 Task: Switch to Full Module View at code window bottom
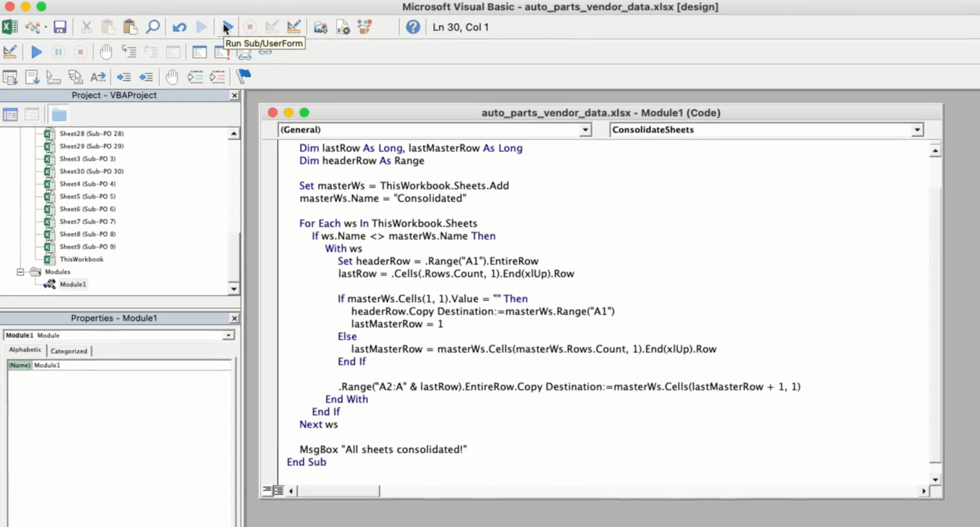[x=279, y=490]
